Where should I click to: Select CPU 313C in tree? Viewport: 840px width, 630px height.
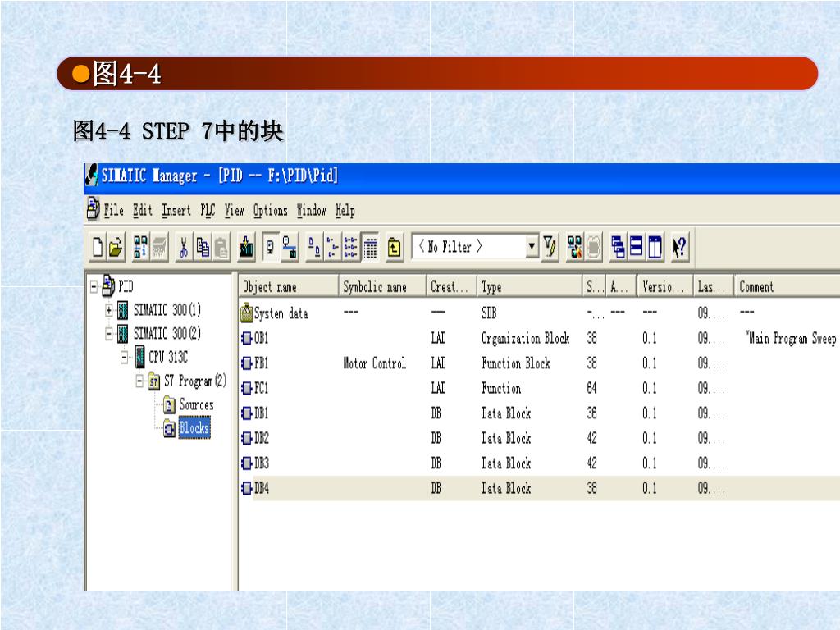[168, 358]
